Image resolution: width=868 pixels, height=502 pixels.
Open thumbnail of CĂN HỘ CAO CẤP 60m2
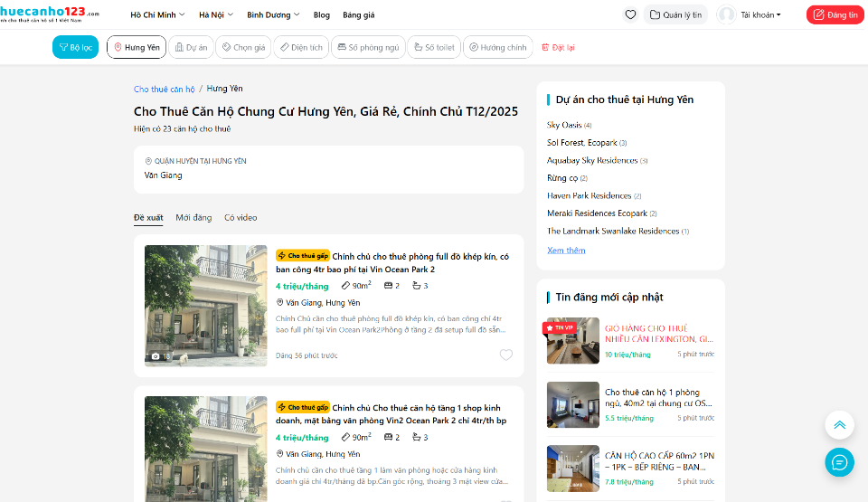[573, 469]
